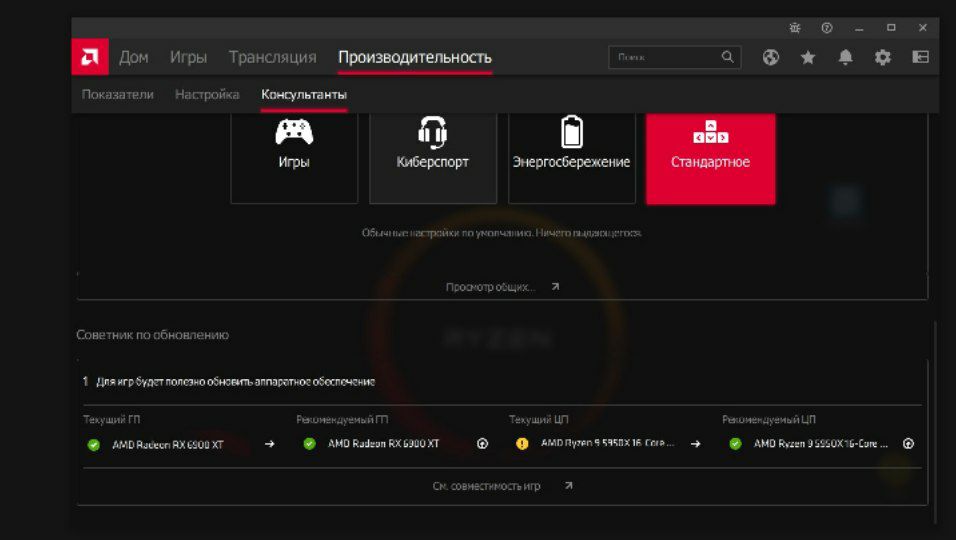Close the AMD Software window
This screenshot has width=956, height=540.
point(922,27)
